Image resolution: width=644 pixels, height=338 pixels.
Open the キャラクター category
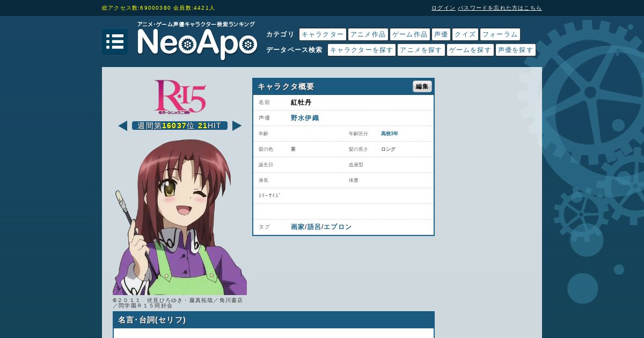tap(323, 34)
